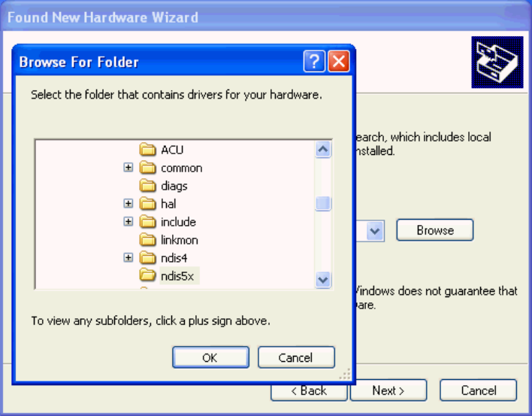
Task: Confirm folder selection with OK
Action: click(210, 357)
